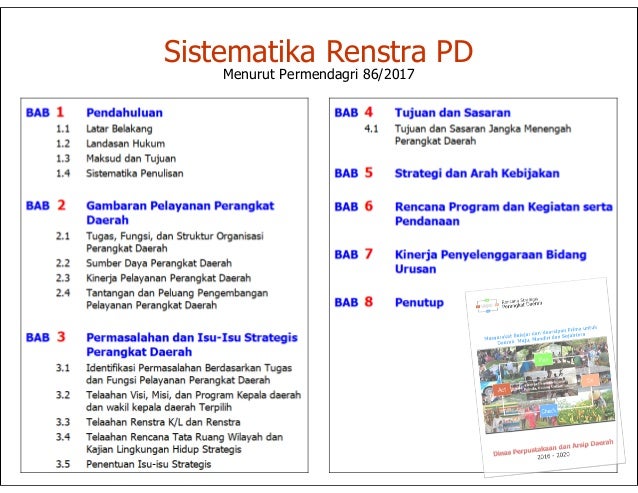Select heading 'Gambaran Pelayanan Perangkat Daerah'
The image size is (638, 493).
180,213
